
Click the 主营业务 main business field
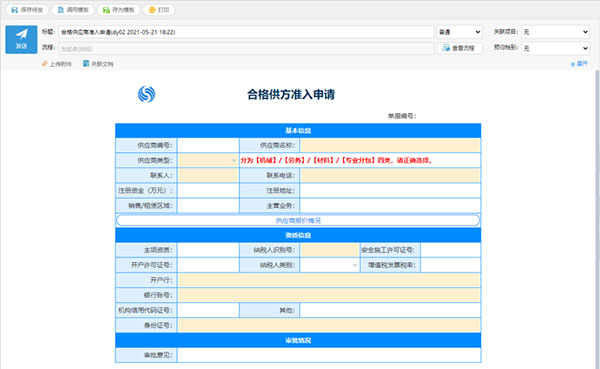coord(390,206)
